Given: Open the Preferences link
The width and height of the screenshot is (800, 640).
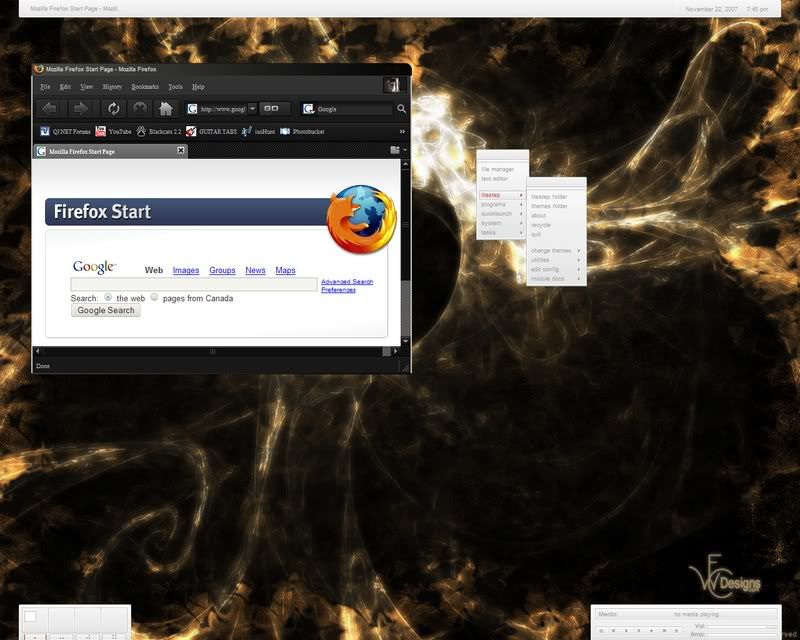Looking at the screenshot, I should (338, 290).
